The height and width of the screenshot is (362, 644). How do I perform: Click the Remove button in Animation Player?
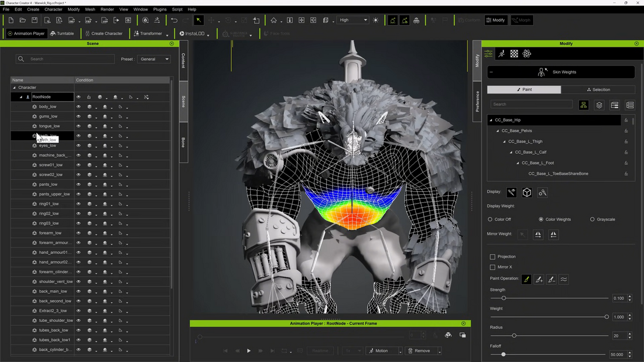[x=419, y=351]
